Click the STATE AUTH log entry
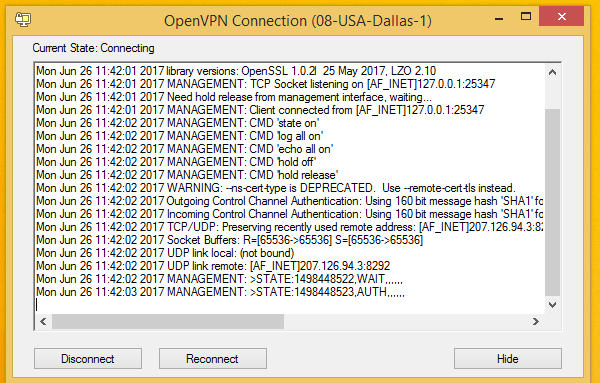Screen dimensions: 600x383 click(x=220, y=292)
